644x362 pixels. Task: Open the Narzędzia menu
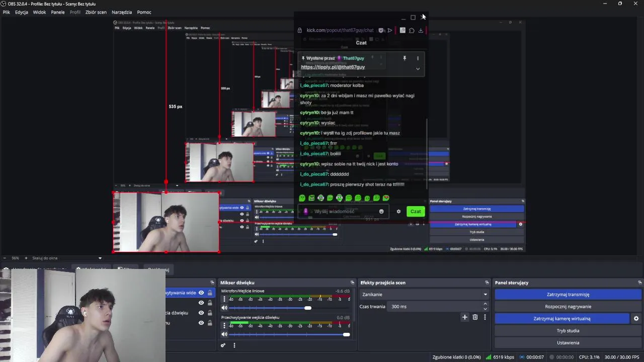click(x=122, y=12)
